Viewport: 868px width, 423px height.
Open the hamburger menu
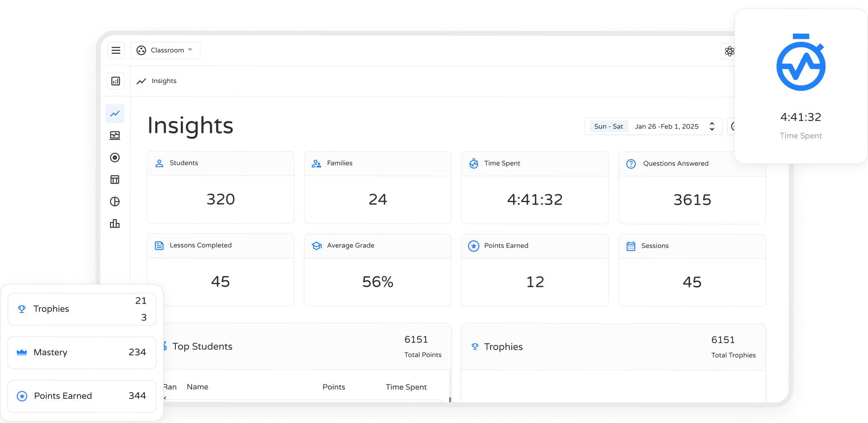[x=116, y=50]
